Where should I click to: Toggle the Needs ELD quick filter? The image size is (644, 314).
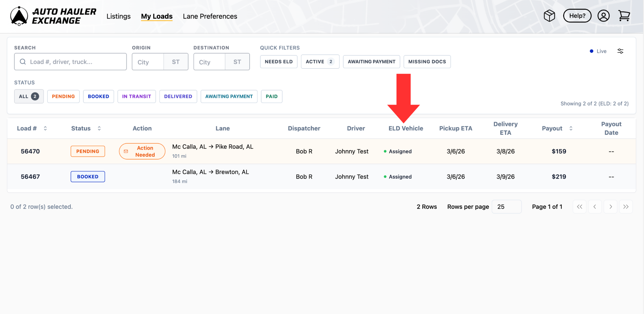(x=278, y=62)
